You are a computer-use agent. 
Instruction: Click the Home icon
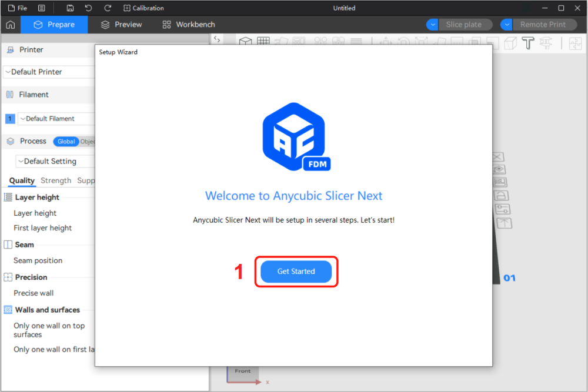point(11,25)
